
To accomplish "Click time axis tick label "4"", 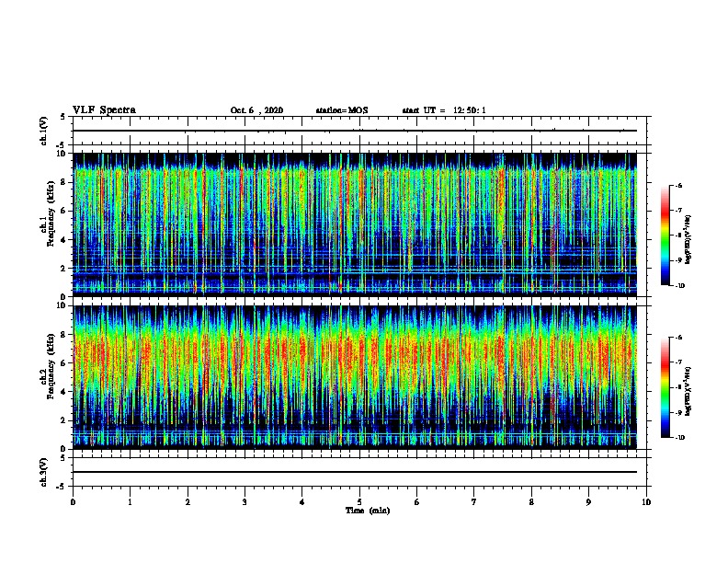I will [x=302, y=502].
